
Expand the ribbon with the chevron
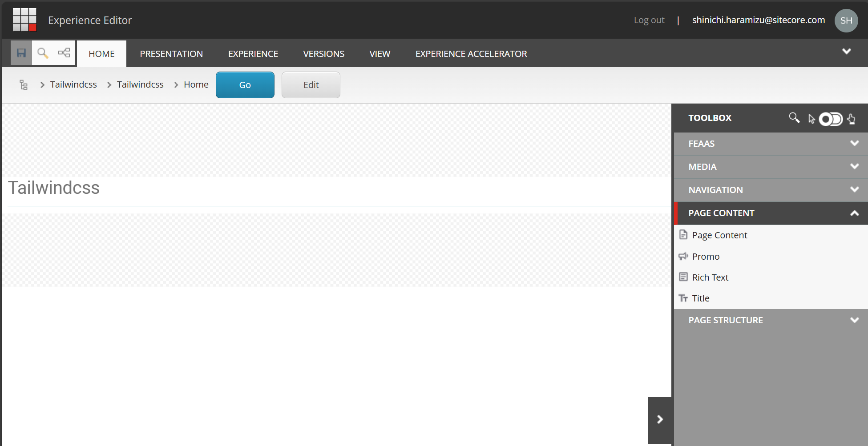click(847, 52)
